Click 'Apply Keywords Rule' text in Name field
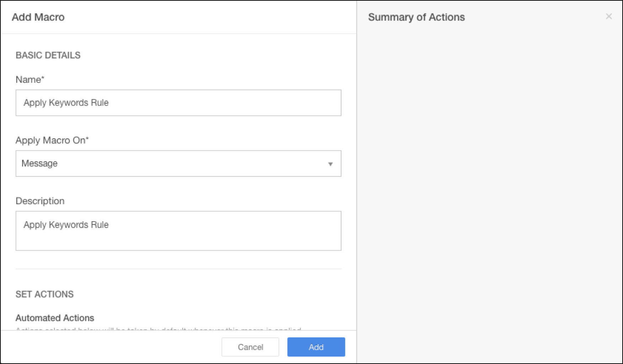Image resolution: width=623 pixels, height=364 pixels. [x=66, y=103]
